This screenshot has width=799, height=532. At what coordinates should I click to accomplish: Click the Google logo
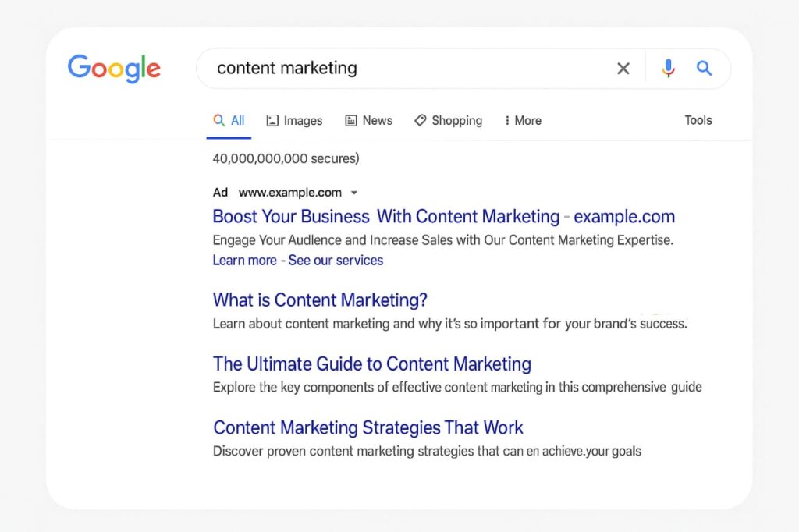[x=114, y=69]
